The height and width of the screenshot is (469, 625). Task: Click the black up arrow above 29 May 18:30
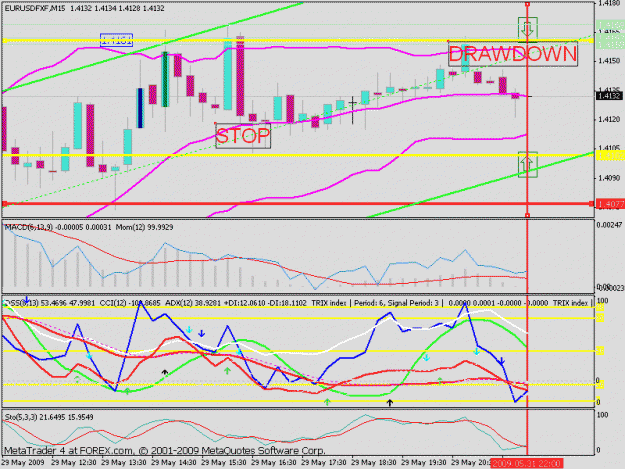pos(390,403)
